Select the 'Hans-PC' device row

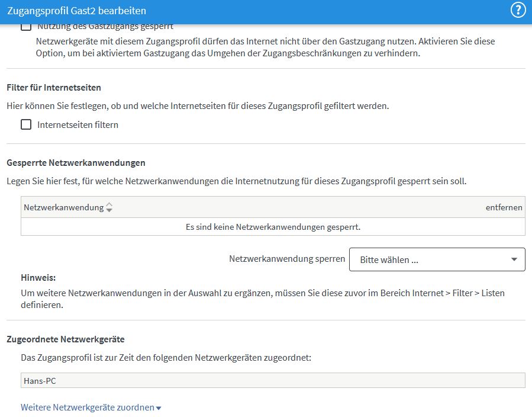(273, 380)
